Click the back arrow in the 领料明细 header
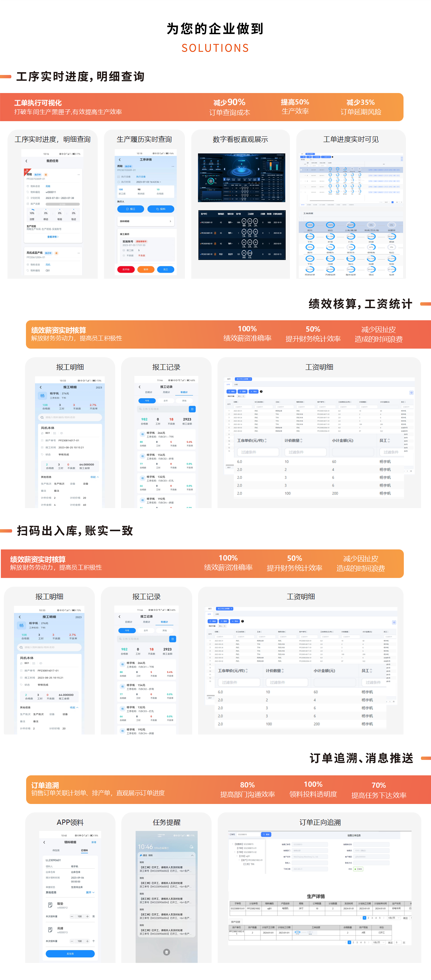This screenshot has width=431, height=980. pyautogui.click(x=44, y=842)
